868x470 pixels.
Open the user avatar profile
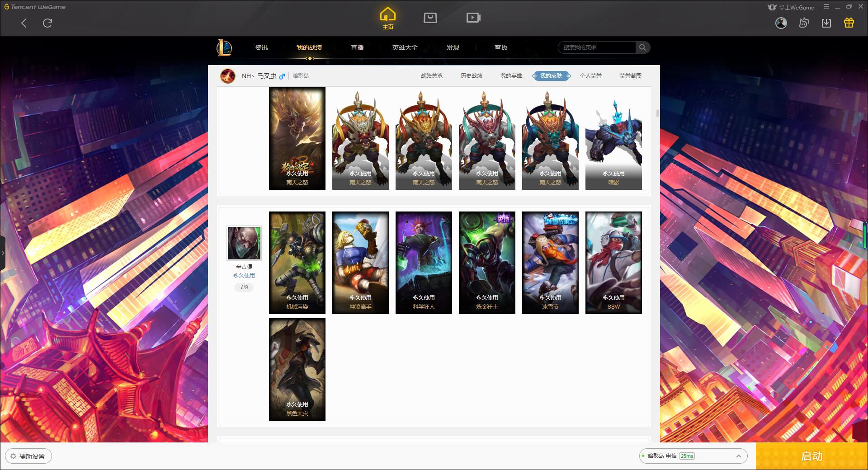781,23
